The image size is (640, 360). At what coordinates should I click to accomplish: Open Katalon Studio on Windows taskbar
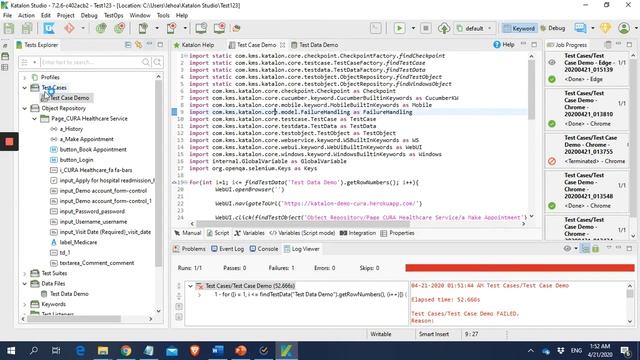(x=287, y=351)
